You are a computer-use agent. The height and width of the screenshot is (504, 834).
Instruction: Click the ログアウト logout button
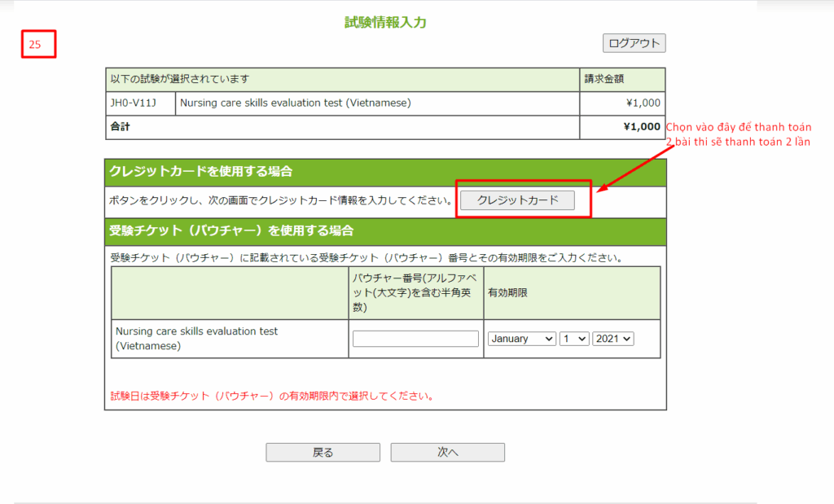point(634,43)
